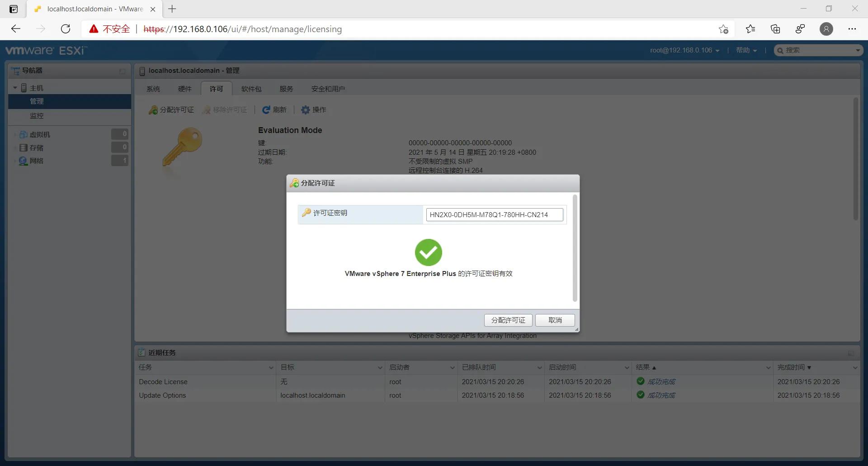
Task: Switch to the 软件包 tab
Action: click(x=251, y=89)
